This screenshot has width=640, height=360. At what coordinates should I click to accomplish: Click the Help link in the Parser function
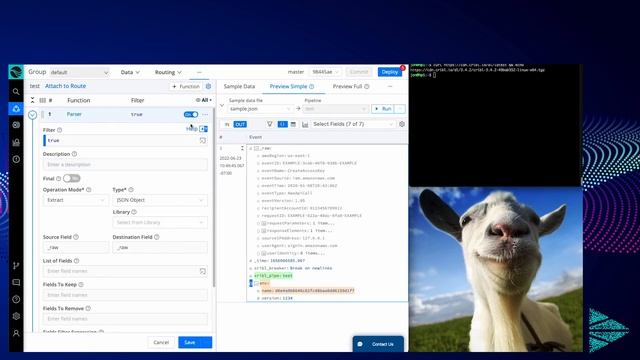(191, 129)
